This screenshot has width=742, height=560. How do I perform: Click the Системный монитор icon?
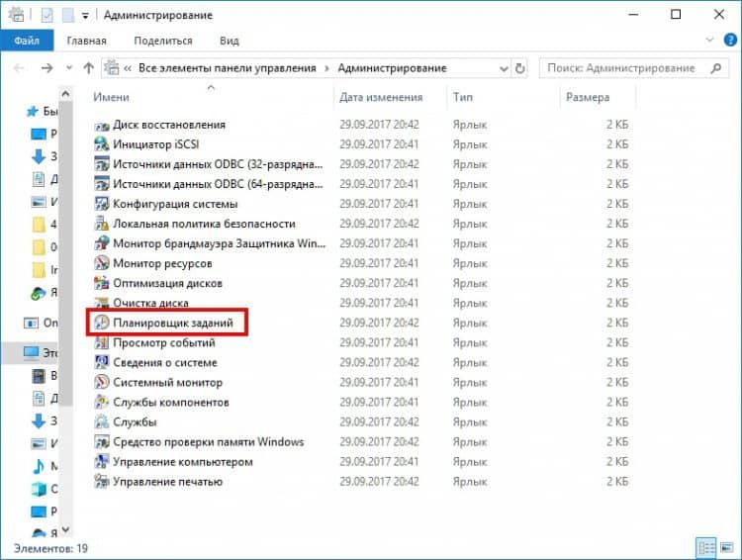click(x=102, y=383)
